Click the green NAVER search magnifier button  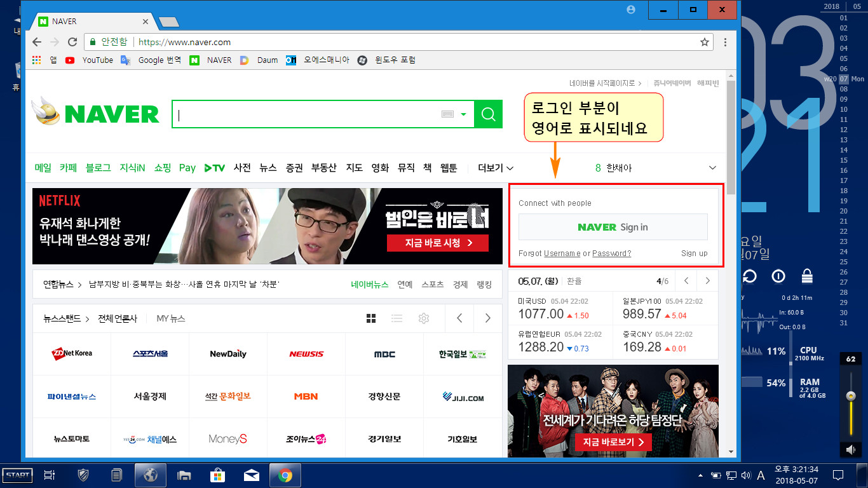(488, 114)
